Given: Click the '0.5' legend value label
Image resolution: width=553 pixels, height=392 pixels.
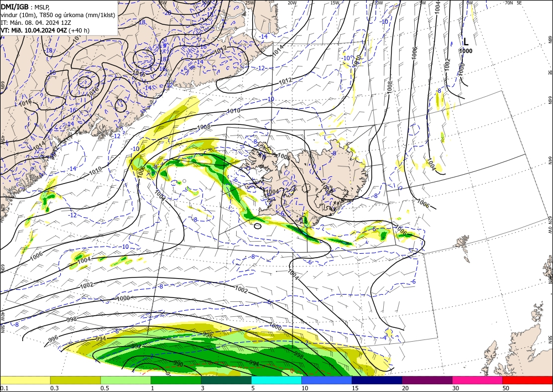Looking at the screenshot, I should point(105,388).
